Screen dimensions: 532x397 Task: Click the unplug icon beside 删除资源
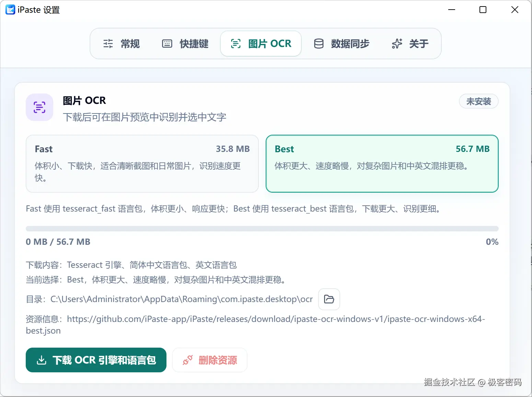[188, 360]
